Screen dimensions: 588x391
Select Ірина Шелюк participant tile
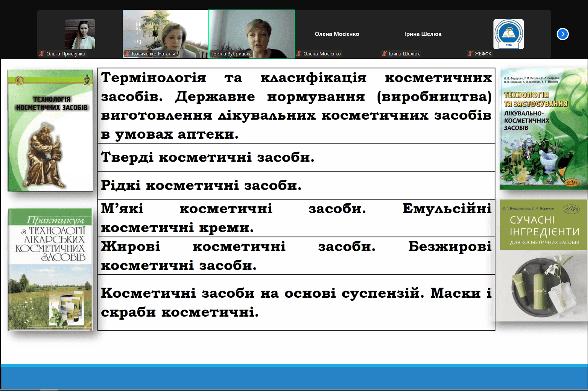[x=423, y=34]
